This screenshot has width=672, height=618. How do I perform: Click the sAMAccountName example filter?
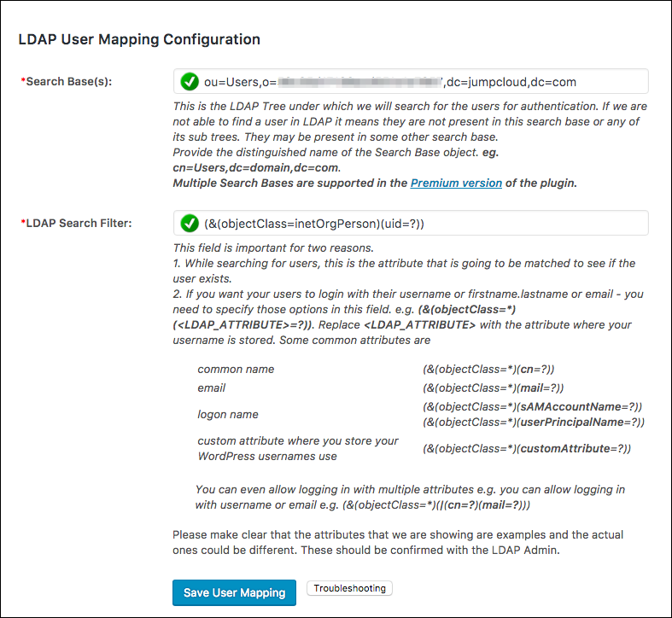tap(532, 406)
